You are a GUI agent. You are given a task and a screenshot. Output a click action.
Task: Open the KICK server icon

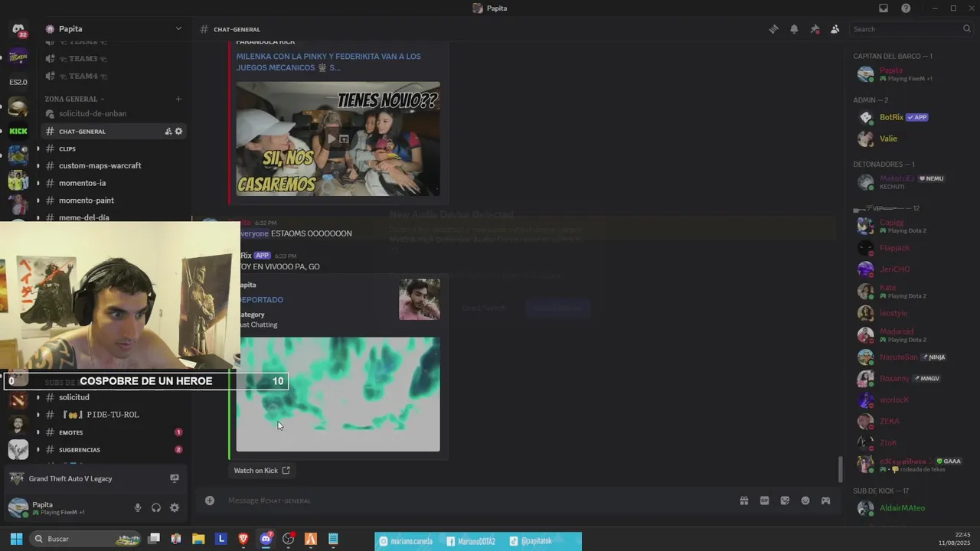click(18, 132)
